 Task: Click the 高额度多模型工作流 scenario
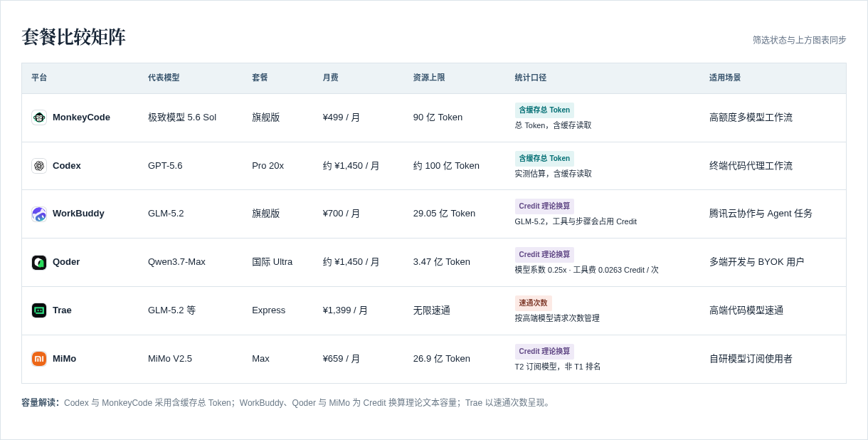pyautogui.click(x=751, y=117)
